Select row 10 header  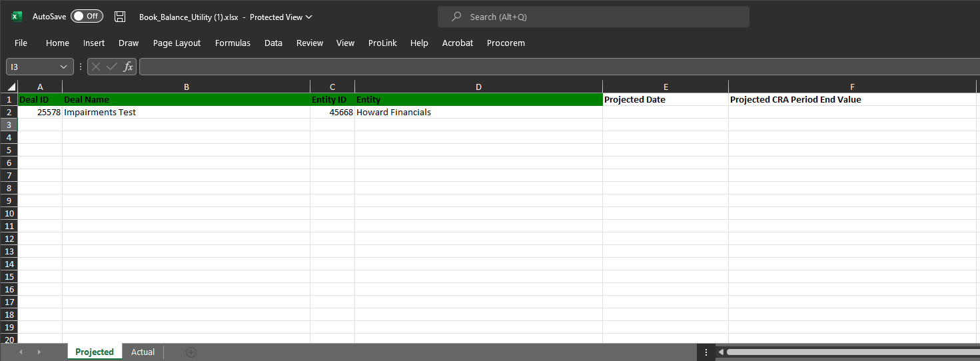coord(9,213)
